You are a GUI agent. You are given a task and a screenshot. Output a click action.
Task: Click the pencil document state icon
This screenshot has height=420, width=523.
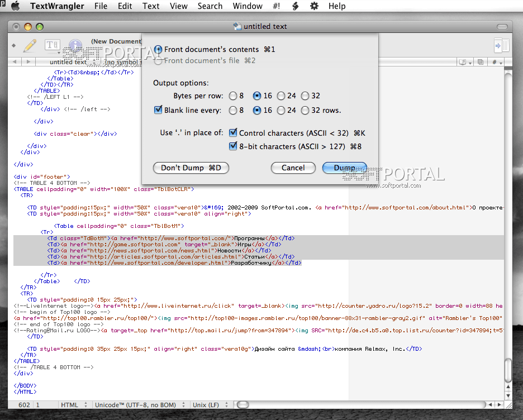tap(30, 45)
